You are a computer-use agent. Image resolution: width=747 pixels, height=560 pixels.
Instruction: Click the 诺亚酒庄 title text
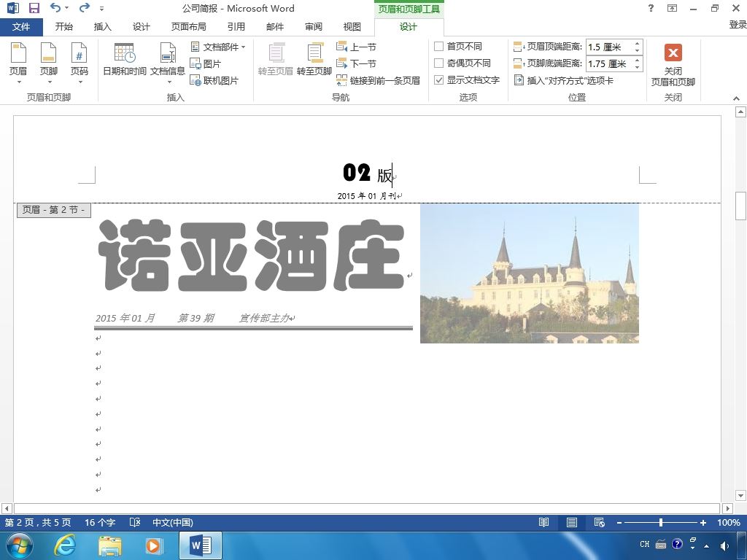pos(252,255)
